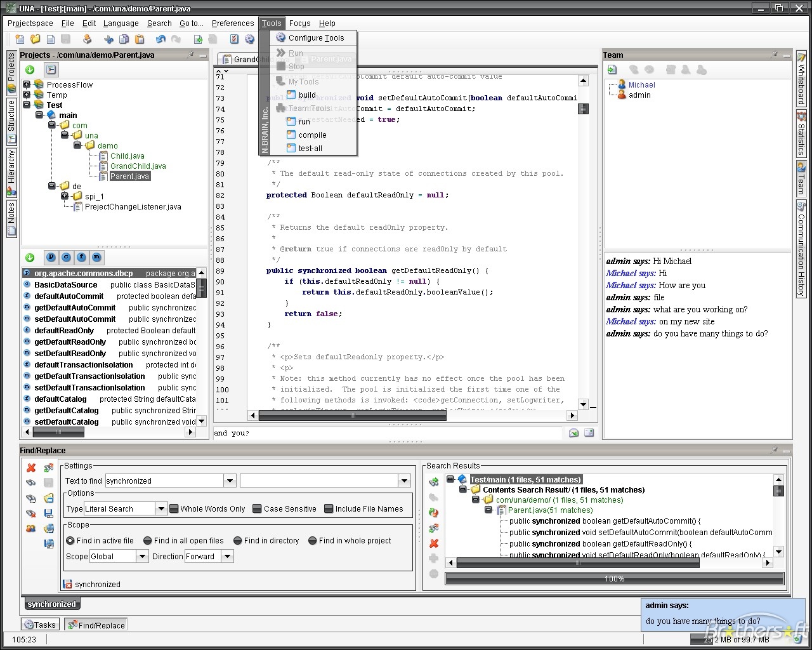
Task: Select compile in the Tools menu
Action: pos(312,135)
